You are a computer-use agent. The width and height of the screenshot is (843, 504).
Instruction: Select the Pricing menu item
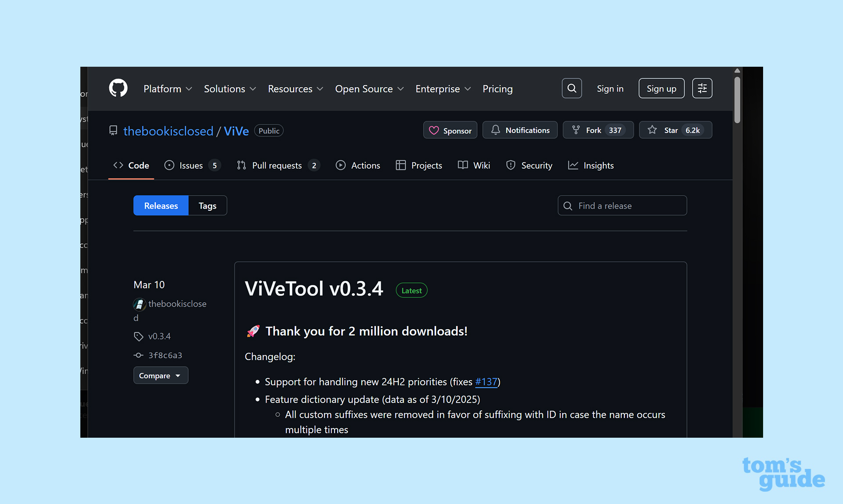point(497,89)
